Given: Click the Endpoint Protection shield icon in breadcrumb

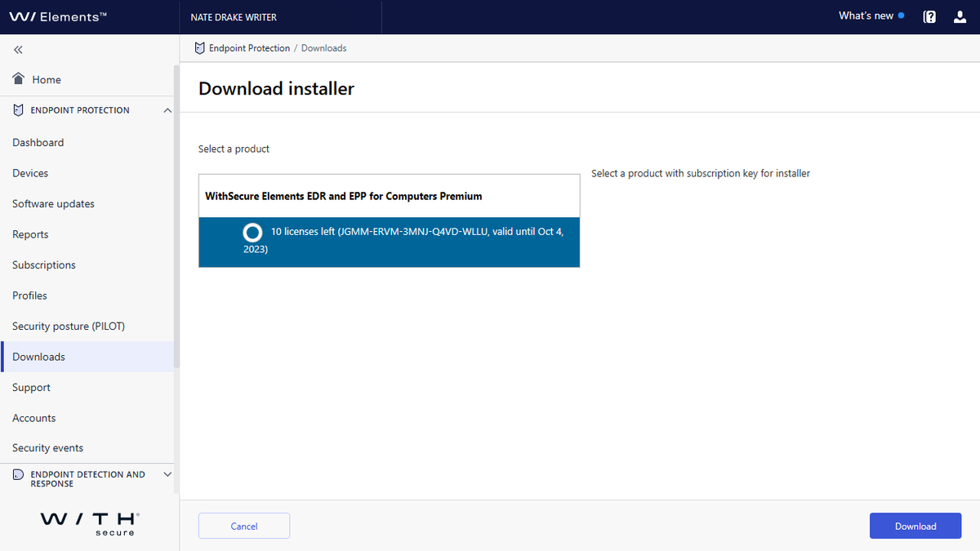Looking at the screenshot, I should click(x=198, y=48).
